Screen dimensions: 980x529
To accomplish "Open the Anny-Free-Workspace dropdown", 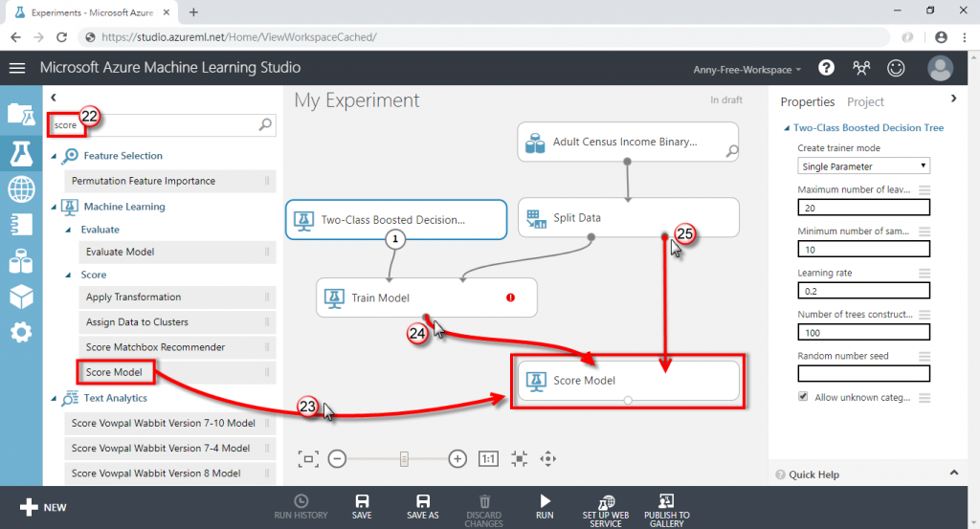I will [x=746, y=69].
